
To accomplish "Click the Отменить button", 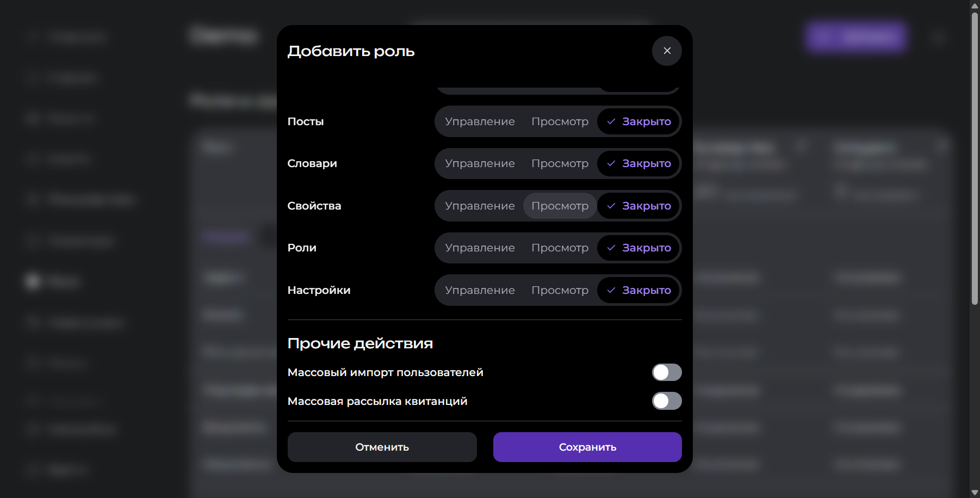I will pos(382,447).
